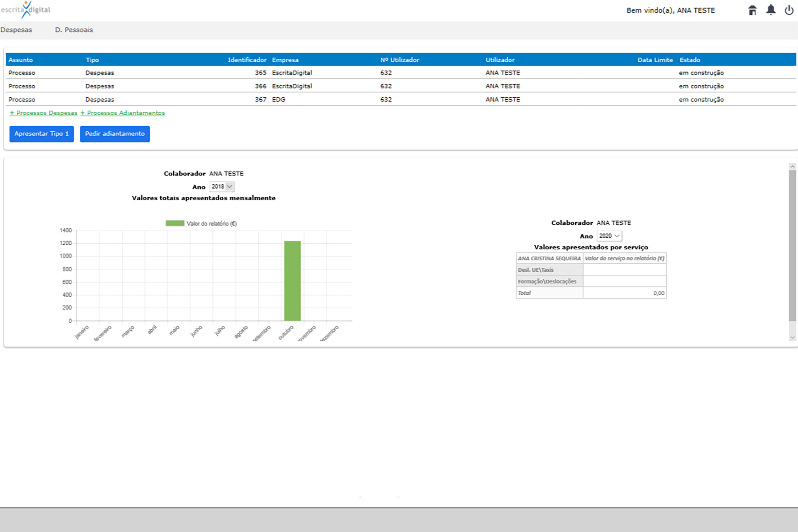Click the dashboard panel vertical scrollbar
The image size is (798, 532).
[x=792, y=245]
